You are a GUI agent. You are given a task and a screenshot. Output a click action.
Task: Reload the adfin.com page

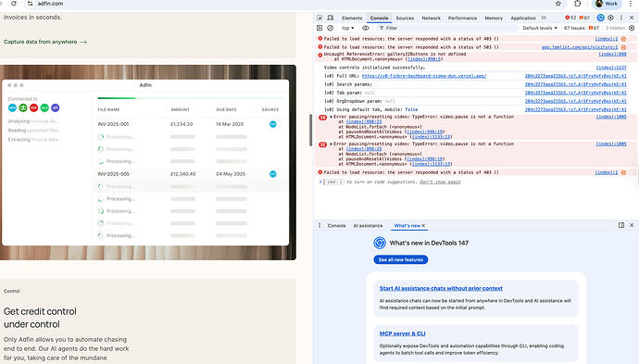(x=14, y=4)
